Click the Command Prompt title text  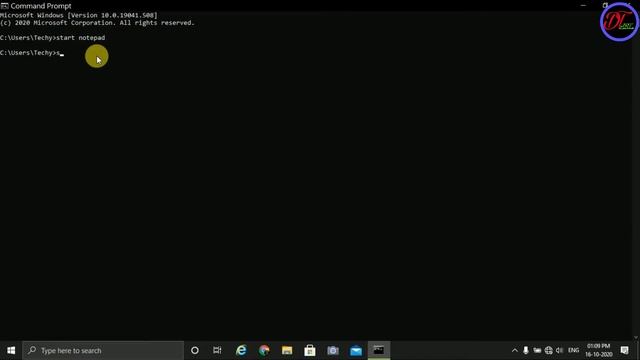(41, 6)
